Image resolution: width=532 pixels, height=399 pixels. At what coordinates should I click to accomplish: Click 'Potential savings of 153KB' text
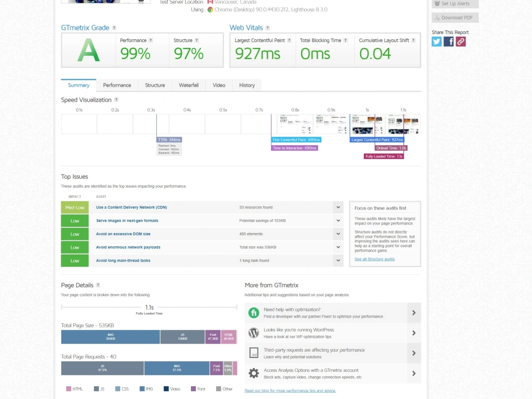point(262,221)
